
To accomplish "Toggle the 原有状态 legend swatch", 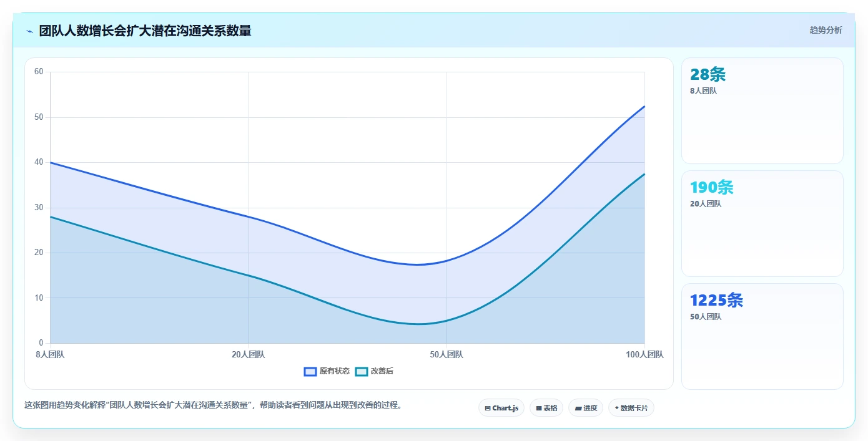I will point(310,371).
